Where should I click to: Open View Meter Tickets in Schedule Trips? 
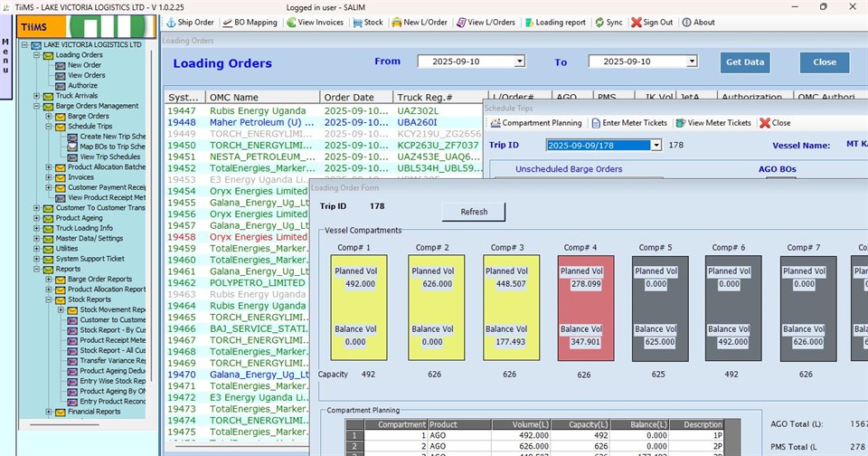click(713, 122)
